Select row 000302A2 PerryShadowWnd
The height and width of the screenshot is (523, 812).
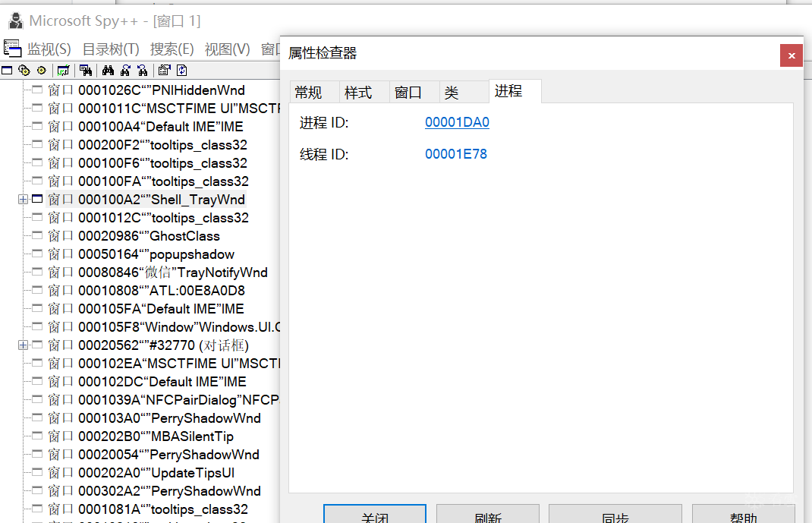point(154,490)
